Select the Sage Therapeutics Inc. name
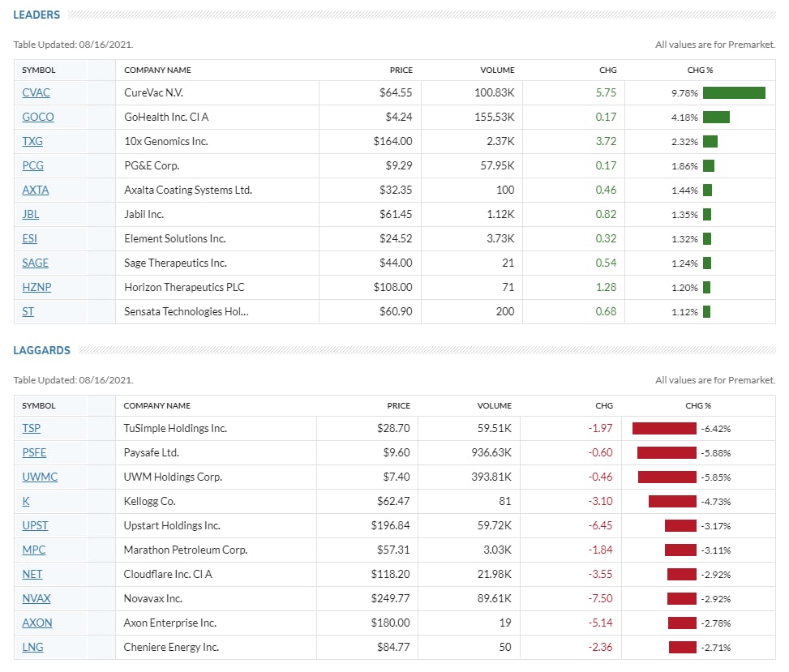Screen dimensions: 789x672 (176, 263)
